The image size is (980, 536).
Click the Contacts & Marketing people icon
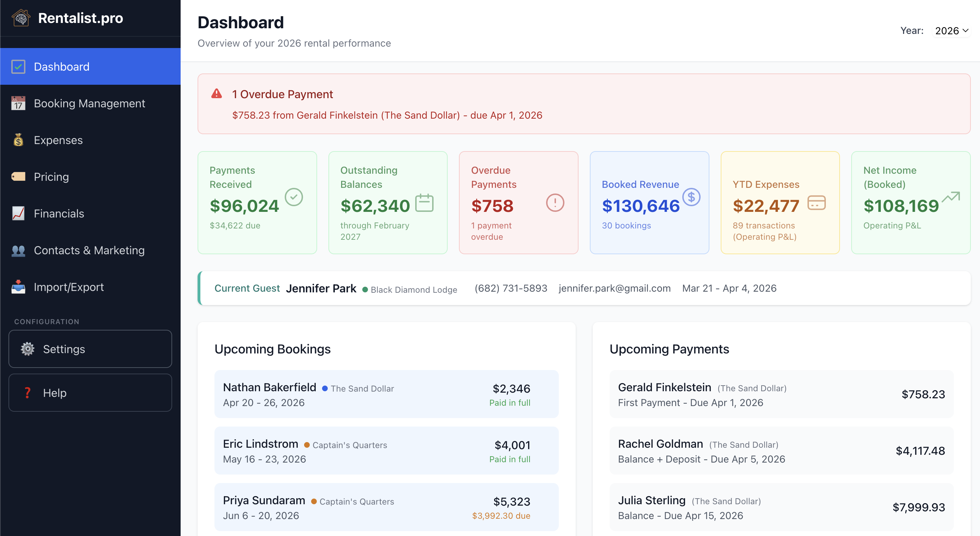[x=18, y=250]
